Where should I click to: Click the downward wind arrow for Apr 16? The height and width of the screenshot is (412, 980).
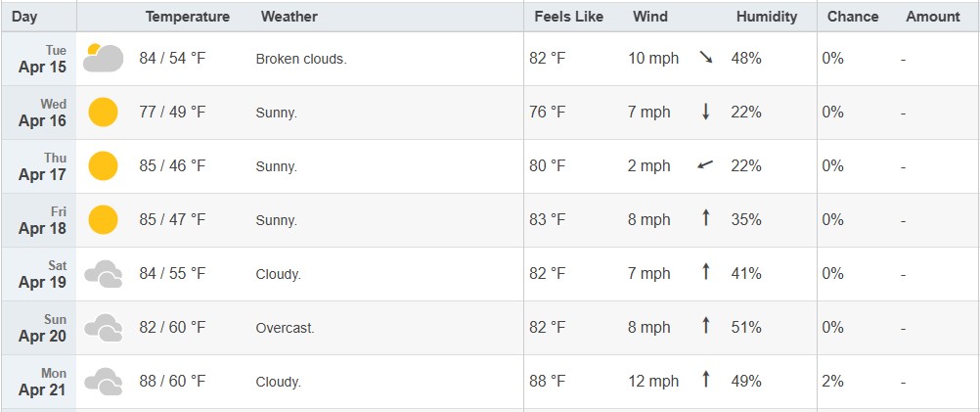706,112
